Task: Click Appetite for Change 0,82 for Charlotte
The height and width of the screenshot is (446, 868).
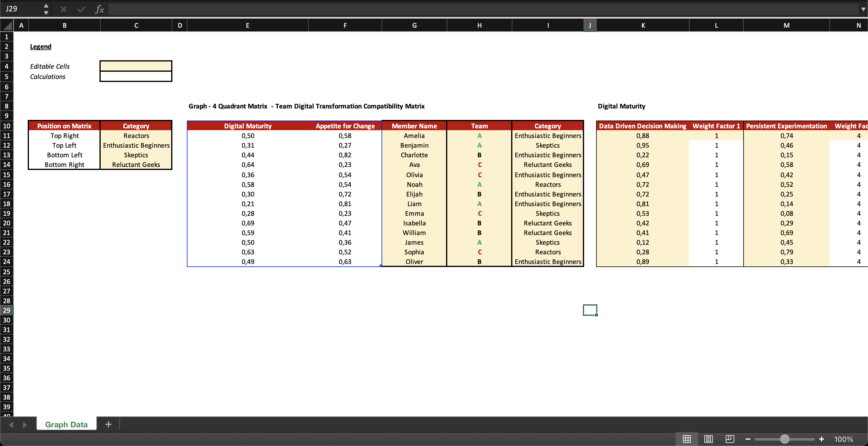Action: coord(345,155)
